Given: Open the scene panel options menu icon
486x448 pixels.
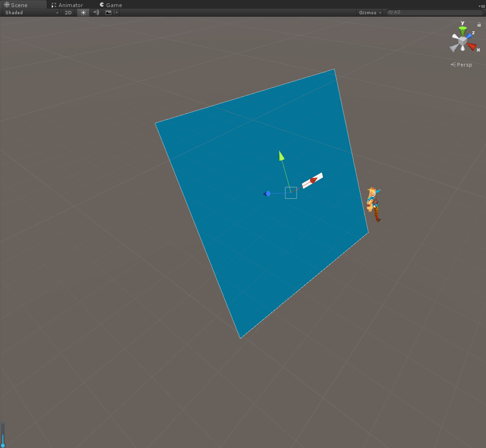Looking at the screenshot, I should 481,5.
